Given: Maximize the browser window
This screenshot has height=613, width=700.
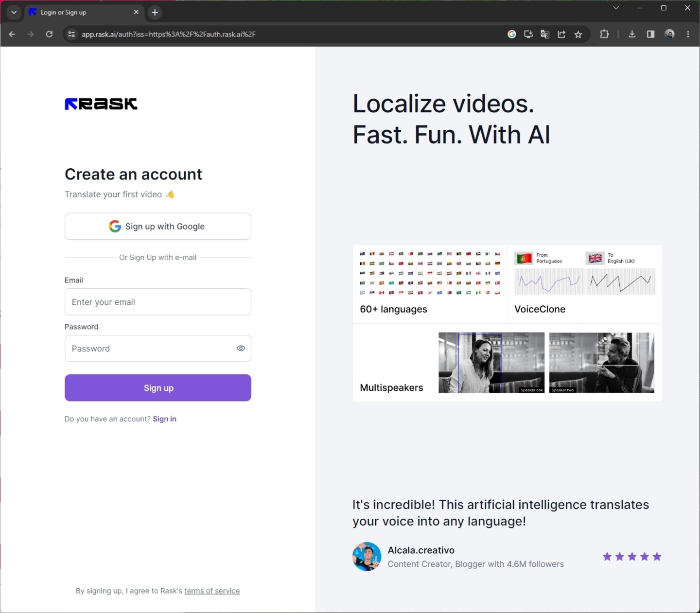Looking at the screenshot, I should click(x=664, y=8).
